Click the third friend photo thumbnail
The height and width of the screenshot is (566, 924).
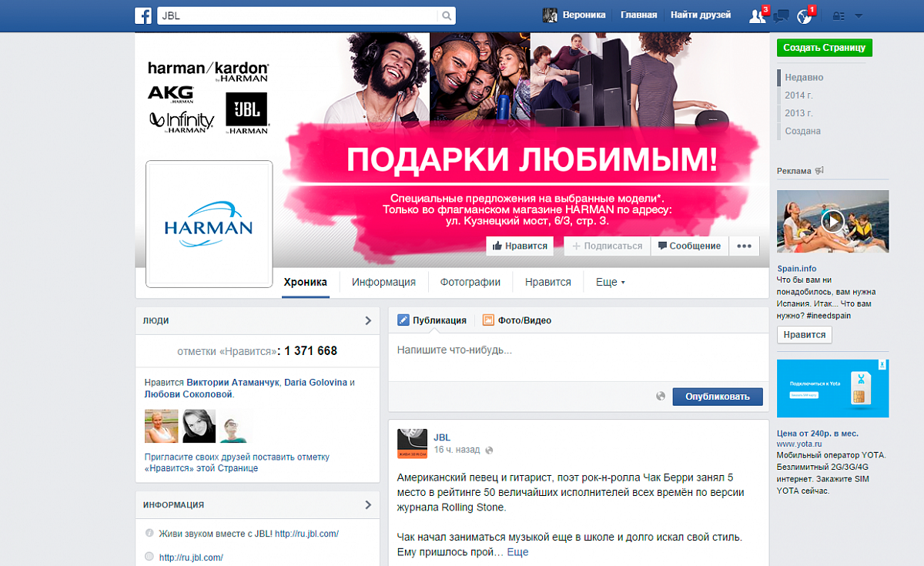pyautogui.click(x=236, y=426)
